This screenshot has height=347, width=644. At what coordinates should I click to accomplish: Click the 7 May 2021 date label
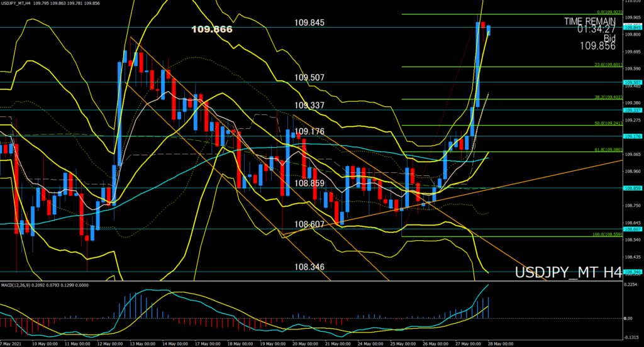[x=11, y=344]
